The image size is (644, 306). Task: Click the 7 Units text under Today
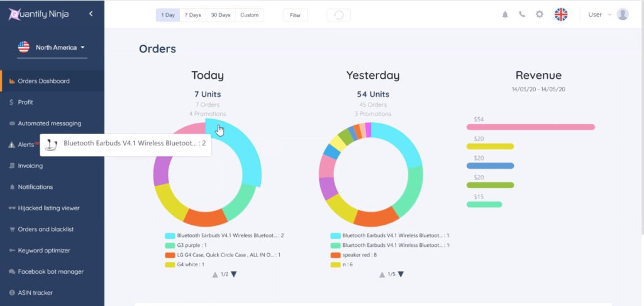(x=208, y=94)
